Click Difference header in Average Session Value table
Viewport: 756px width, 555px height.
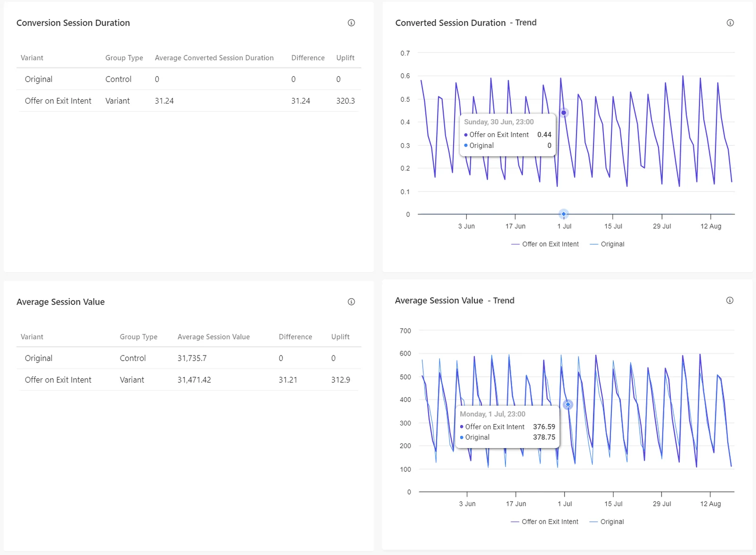pos(295,337)
